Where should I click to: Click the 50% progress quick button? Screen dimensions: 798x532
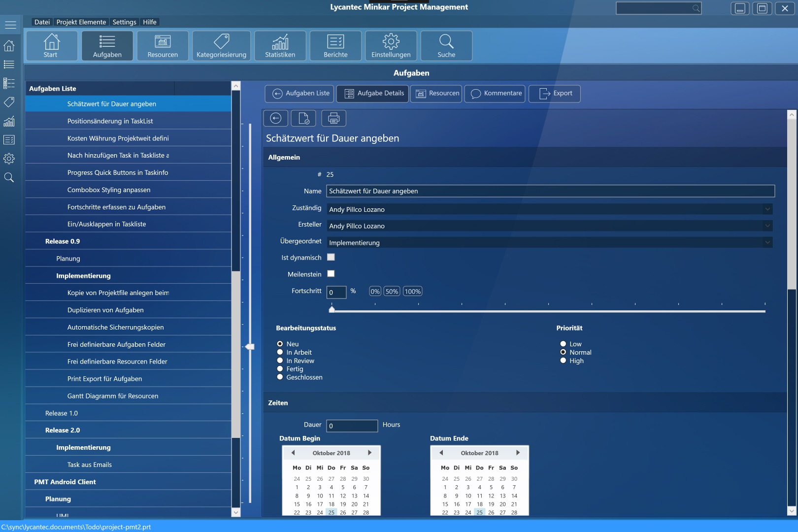pyautogui.click(x=392, y=292)
